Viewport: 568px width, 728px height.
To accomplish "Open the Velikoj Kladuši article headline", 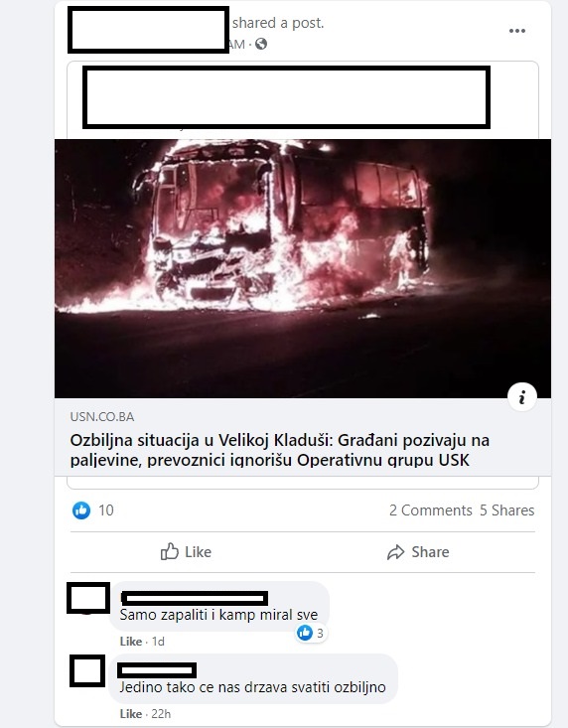I will (x=280, y=450).
